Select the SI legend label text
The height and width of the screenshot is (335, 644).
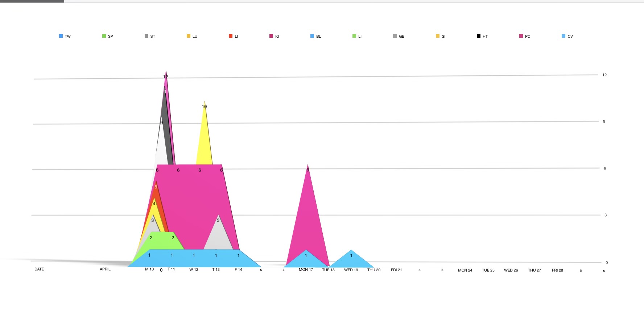(443, 36)
